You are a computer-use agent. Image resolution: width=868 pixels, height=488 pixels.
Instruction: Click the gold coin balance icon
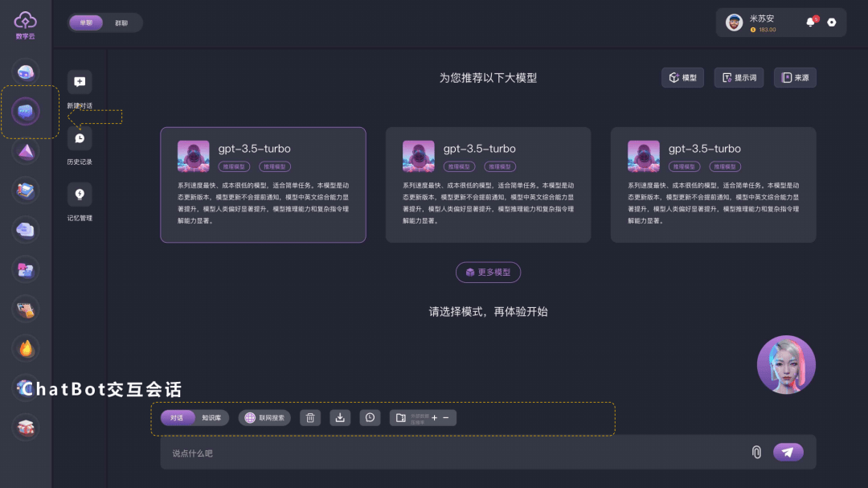tap(753, 30)
